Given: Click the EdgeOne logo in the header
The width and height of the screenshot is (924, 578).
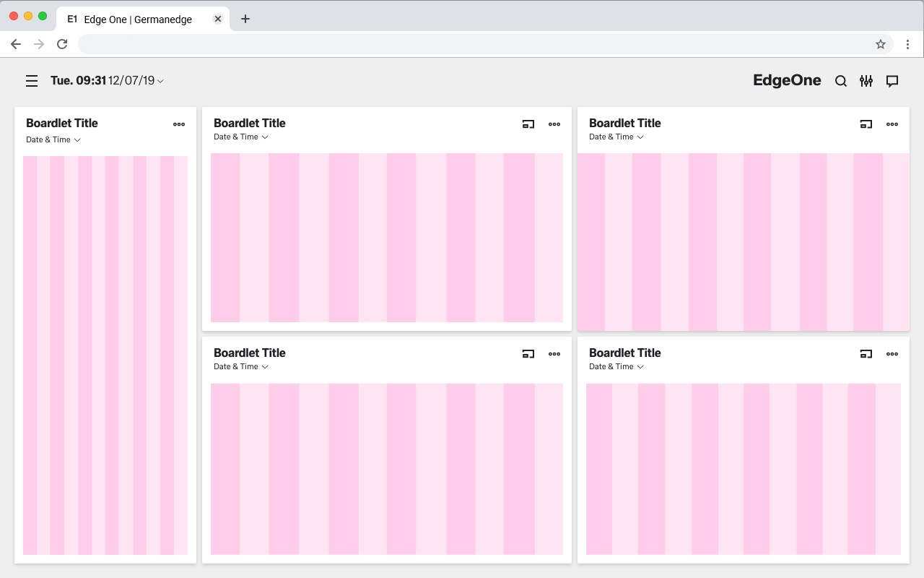Looking at the screenshot, I should coord(787,80).
